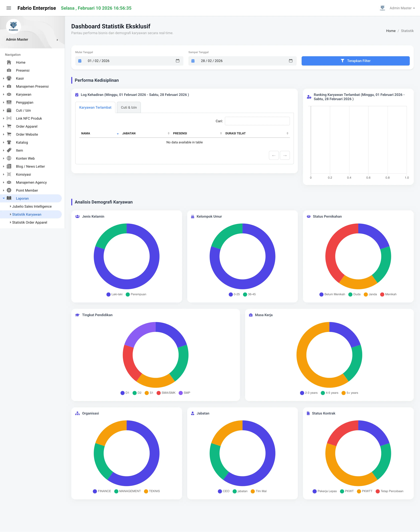Viewport: 420px width, 532px height.
Task: Toggle the 36-45 age legend entry
Action: click(x=249, y=294)
